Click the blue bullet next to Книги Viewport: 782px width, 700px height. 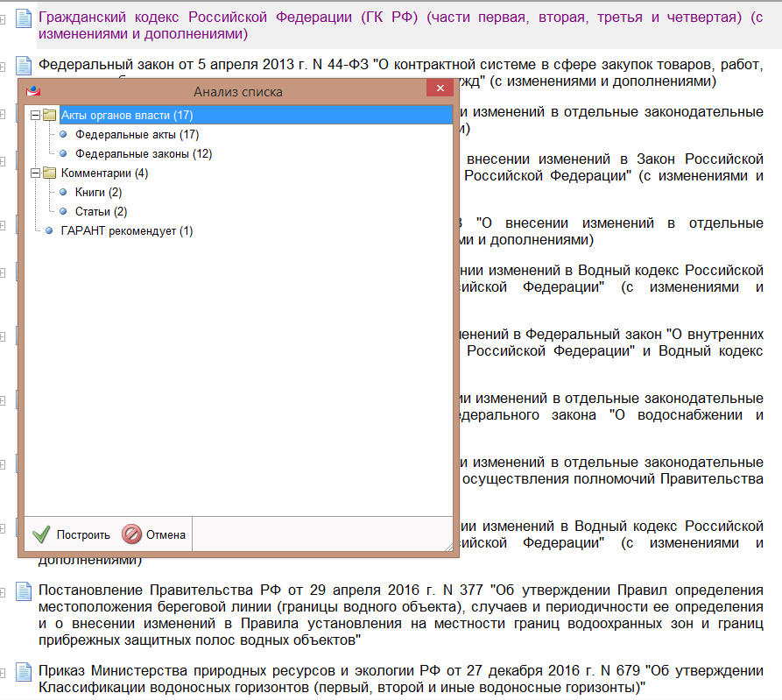click(x=63, y=192)
